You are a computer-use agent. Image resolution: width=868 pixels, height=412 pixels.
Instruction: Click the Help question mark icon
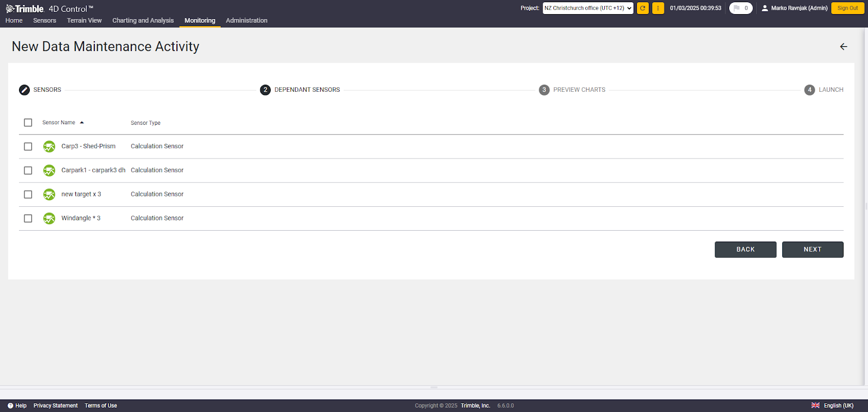[10, 405]
